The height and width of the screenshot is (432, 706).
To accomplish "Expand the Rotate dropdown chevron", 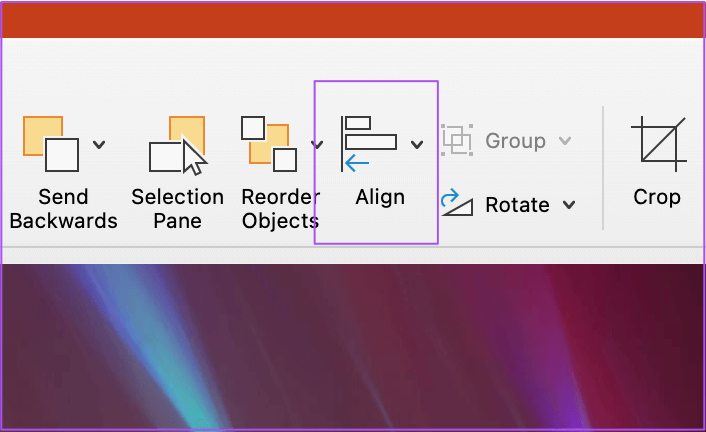I will [x=569, y=205].
